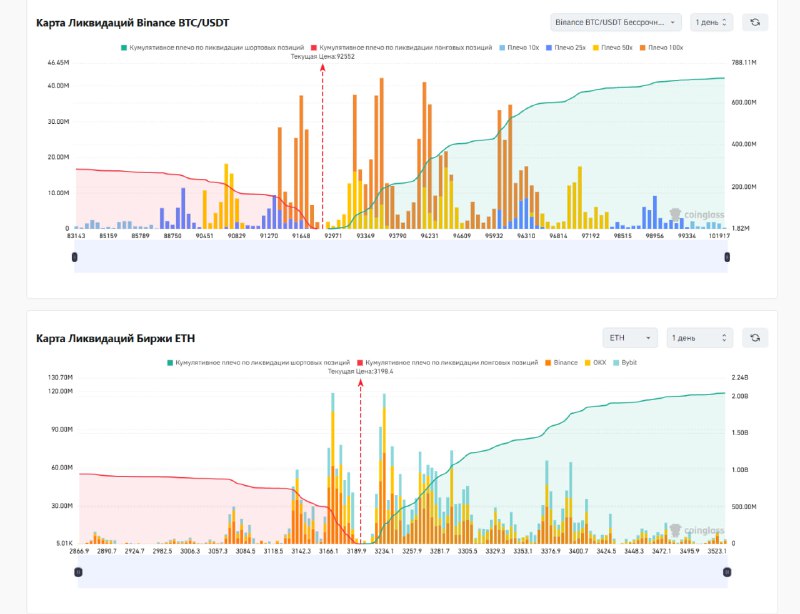
Task: Open the '1 день' period selector for ETH
Action: click(x=700, y=338)
